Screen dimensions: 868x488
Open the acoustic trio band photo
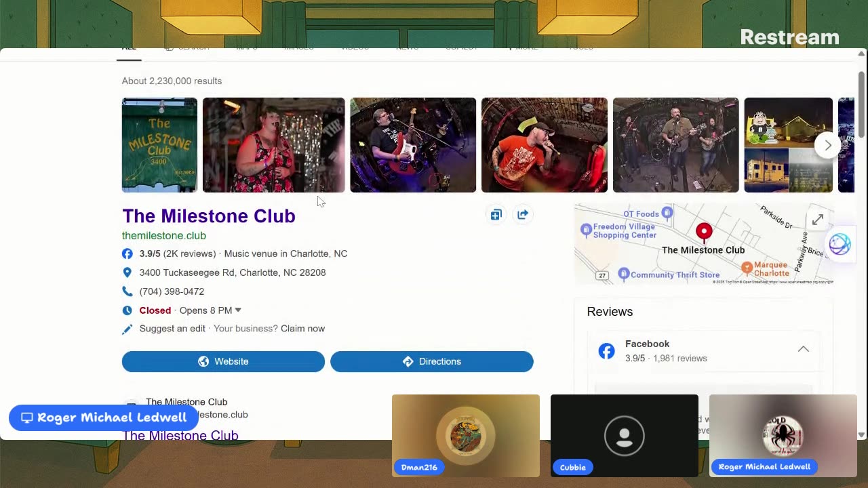[x=675, y=145]
